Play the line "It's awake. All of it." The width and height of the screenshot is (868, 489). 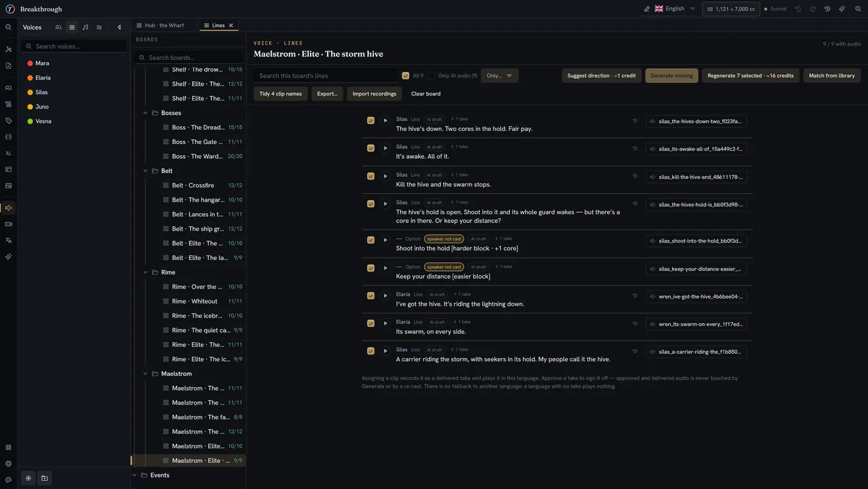(385, 148)
